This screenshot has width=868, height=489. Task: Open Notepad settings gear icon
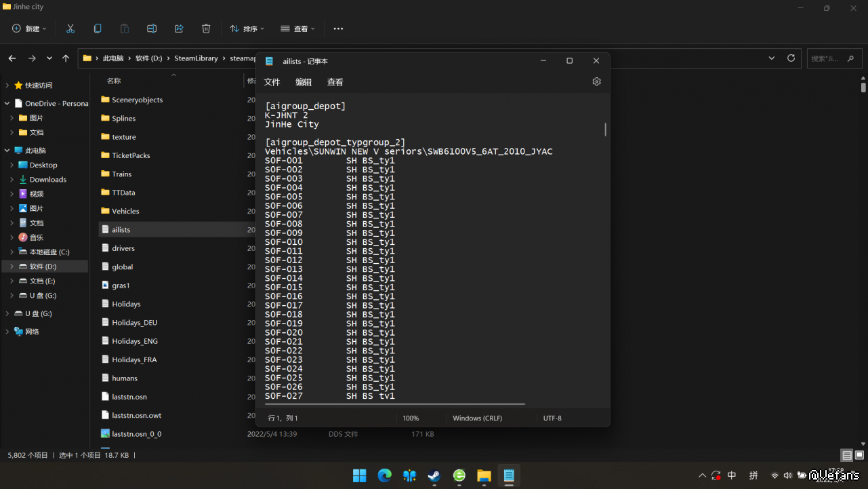click(x=596, y=81)
